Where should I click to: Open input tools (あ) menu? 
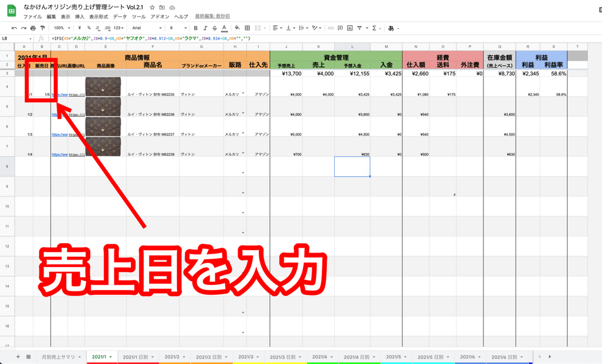393,28
